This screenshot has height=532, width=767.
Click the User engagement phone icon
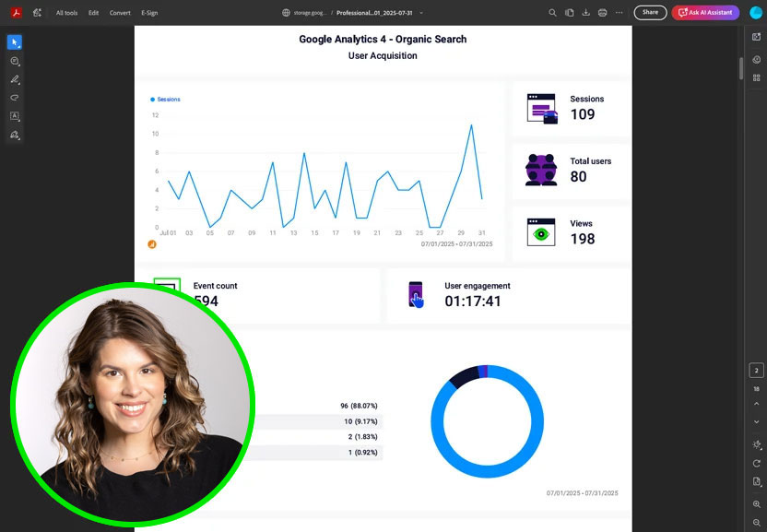click(x=416, y=295)
